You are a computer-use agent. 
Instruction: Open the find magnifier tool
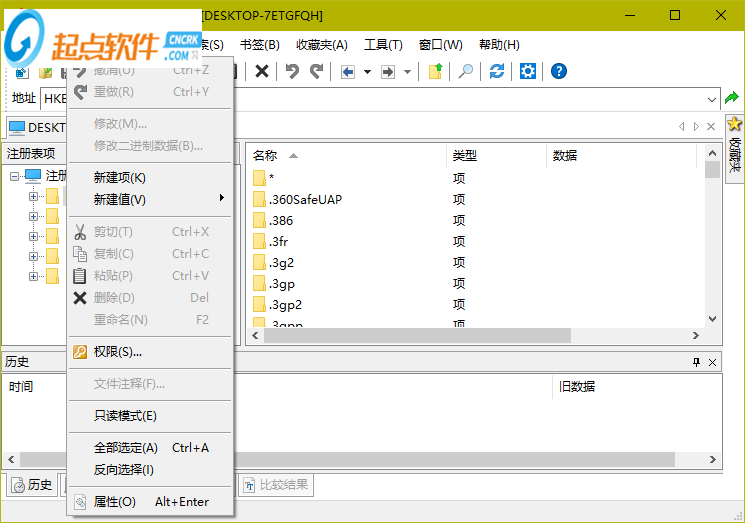(x=465, y=71)
